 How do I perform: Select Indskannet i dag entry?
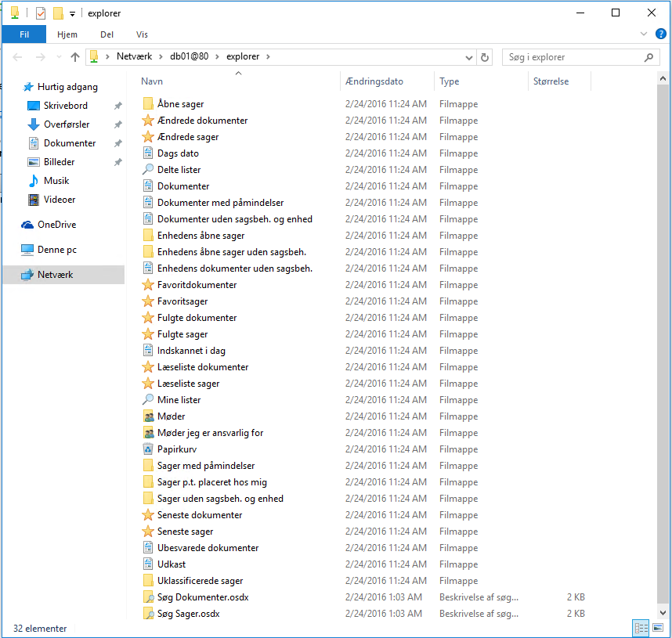(191, 351)
